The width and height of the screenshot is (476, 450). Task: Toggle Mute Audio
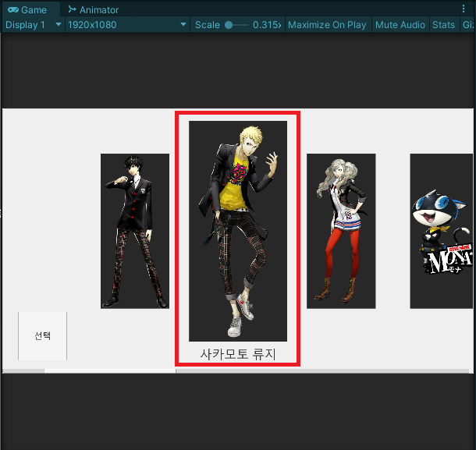point(400,25)
